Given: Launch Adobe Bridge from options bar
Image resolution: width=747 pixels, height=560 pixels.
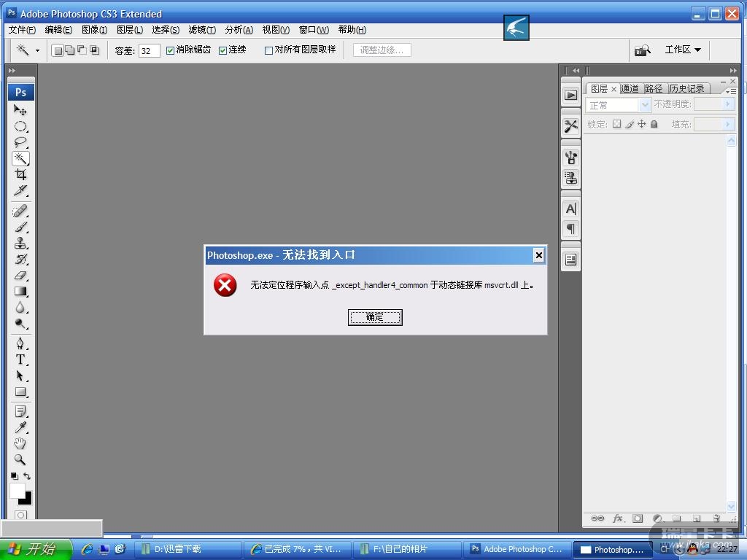Looking at the screenshot, I should coord(642,50).
